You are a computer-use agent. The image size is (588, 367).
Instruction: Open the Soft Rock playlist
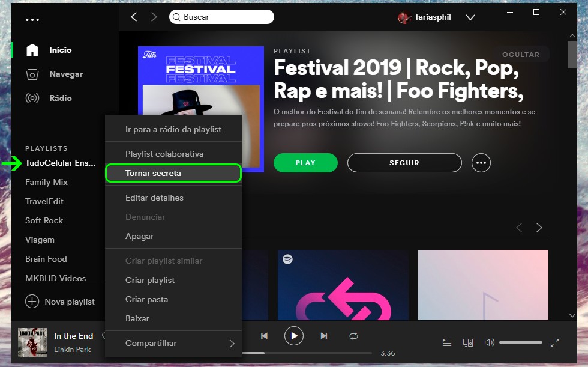pos(44,220)
